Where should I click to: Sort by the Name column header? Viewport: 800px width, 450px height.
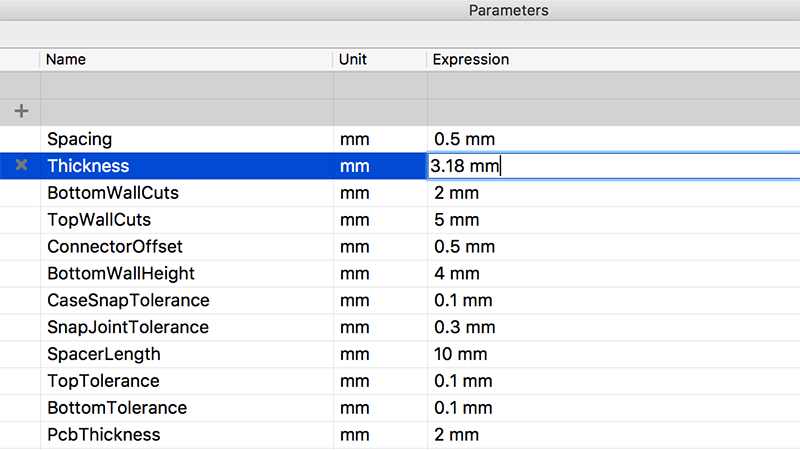66,59
